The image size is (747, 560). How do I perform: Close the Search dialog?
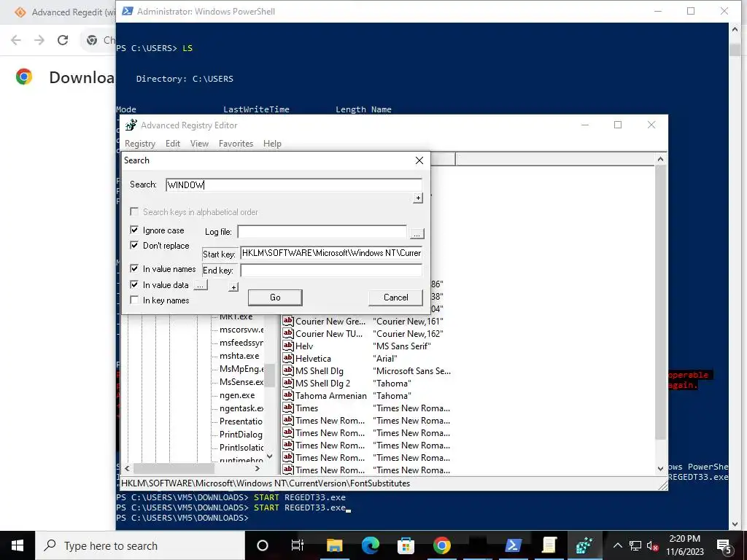[x=419, y=160]
